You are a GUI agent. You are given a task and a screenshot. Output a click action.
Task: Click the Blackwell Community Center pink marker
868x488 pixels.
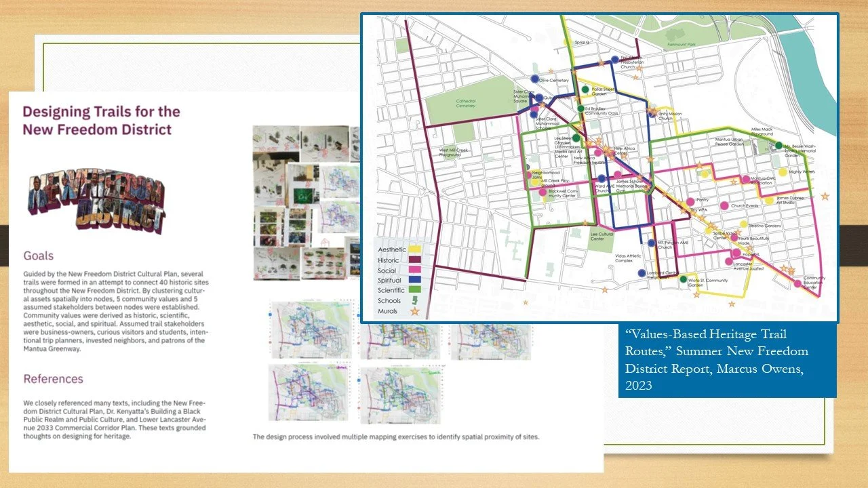[x=542, y=192]
